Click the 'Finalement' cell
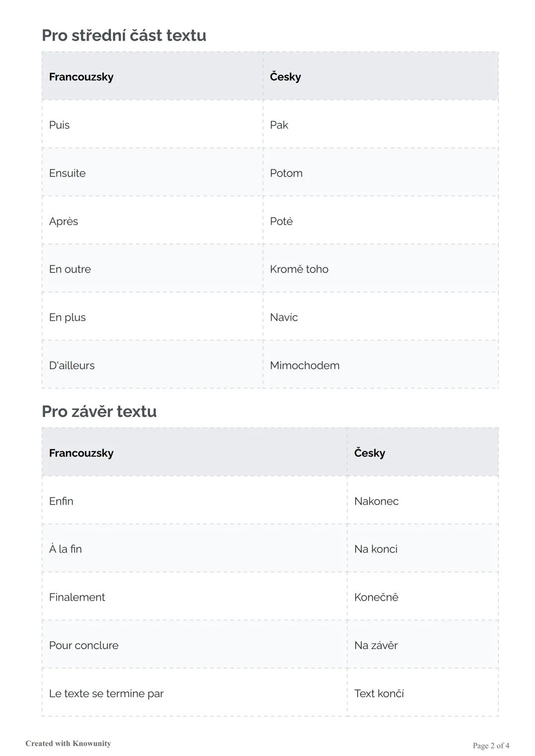The image size is (535, 756). pos(77,597)
